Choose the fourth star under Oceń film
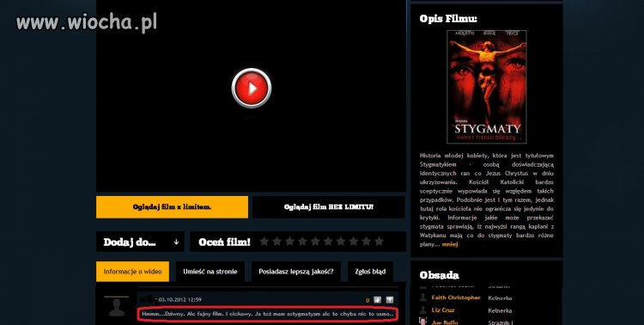Screen dimensions: 644x325 point(302,242)
